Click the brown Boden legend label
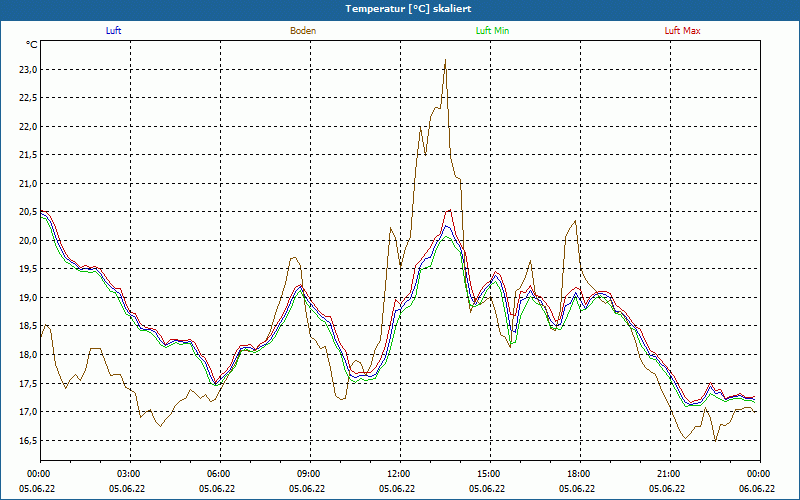This screenshot has width=800, height=500. click(303, 31)
